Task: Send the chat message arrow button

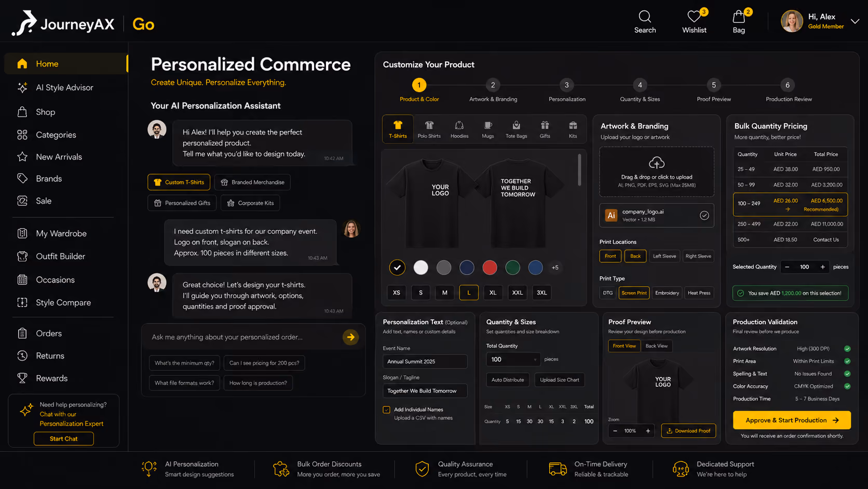Action: (351, 337)
